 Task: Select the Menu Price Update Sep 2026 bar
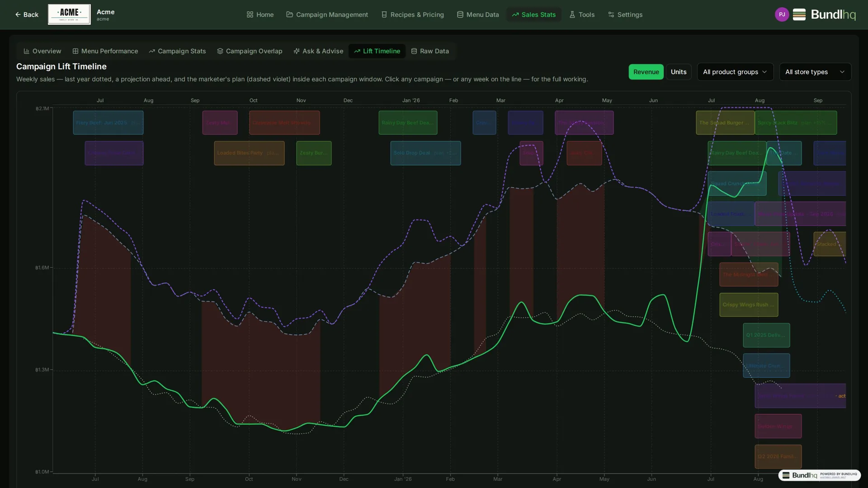(800, 214)
